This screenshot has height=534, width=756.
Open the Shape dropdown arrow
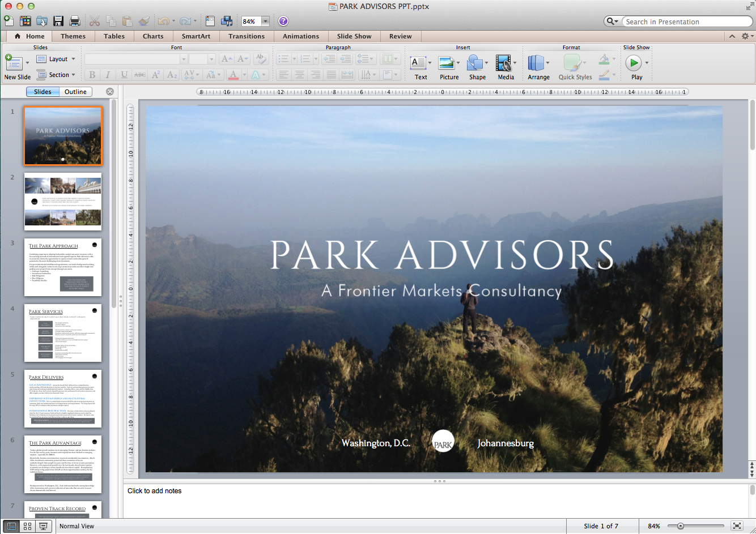486,63
